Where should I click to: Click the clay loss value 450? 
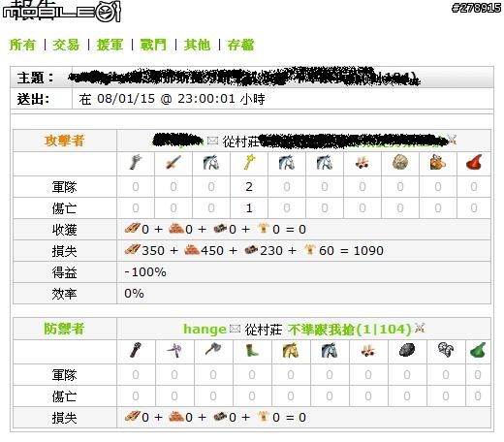[212, 251]
